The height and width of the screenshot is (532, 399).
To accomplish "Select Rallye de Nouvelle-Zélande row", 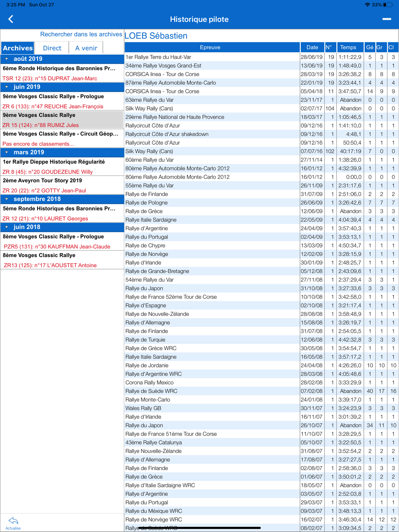I will [261, 314].
